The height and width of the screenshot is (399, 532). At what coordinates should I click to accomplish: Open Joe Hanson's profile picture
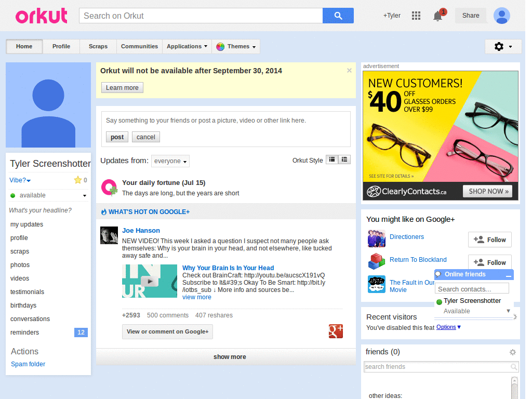coord(109,235)
